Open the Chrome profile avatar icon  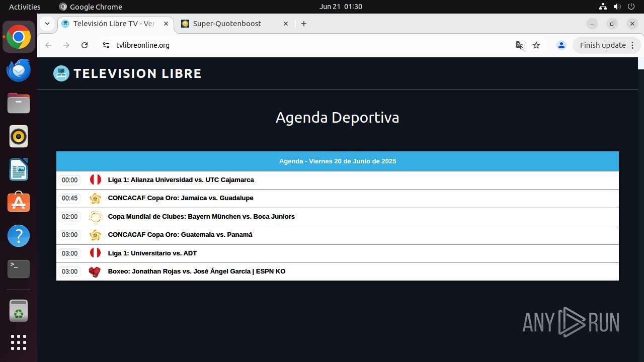coord(561,45)
